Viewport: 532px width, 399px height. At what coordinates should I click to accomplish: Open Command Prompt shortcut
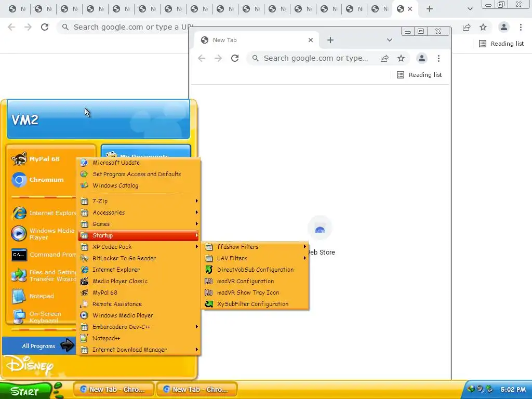click(43, 255)
